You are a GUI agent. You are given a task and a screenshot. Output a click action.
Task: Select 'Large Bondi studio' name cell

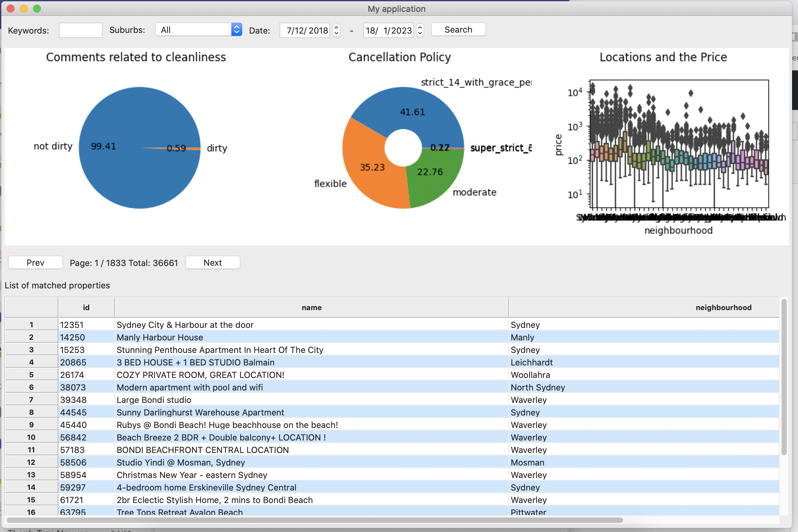(x=311, y=400)
